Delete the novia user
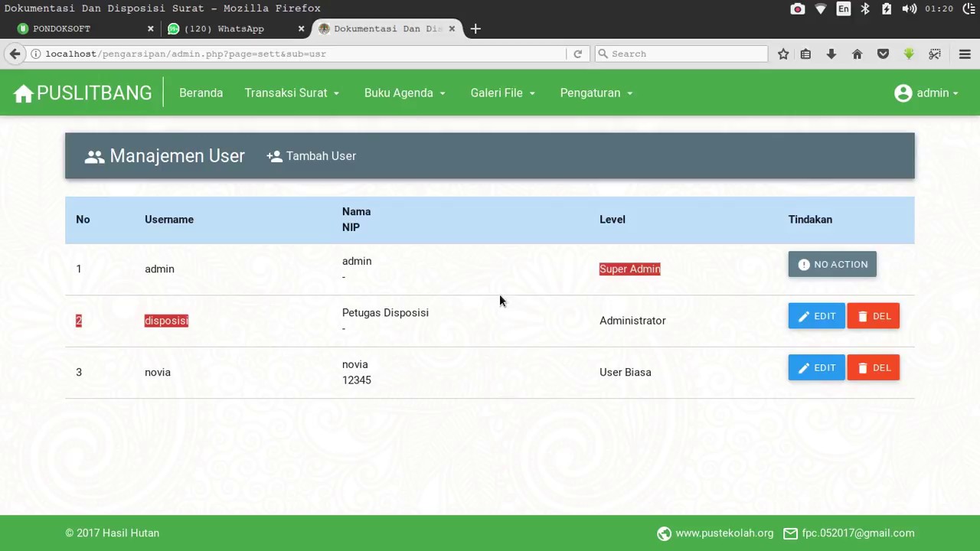 [874, 368]
